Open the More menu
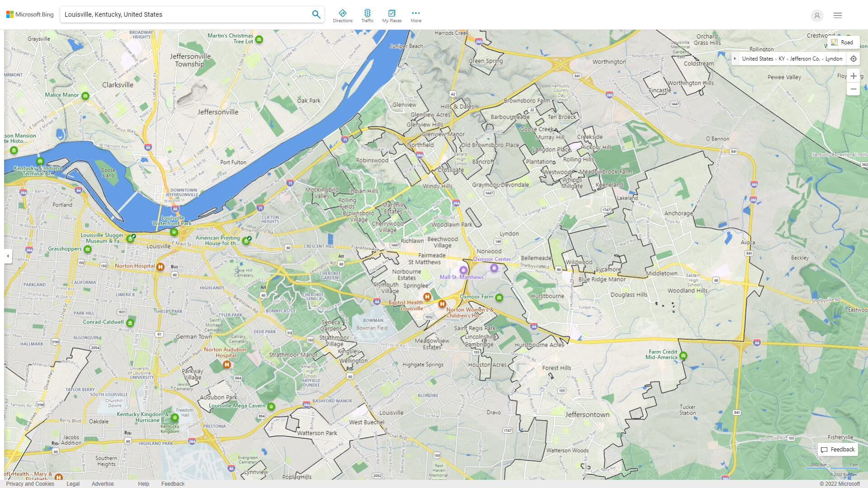868x488 pixels. point(415,15)
